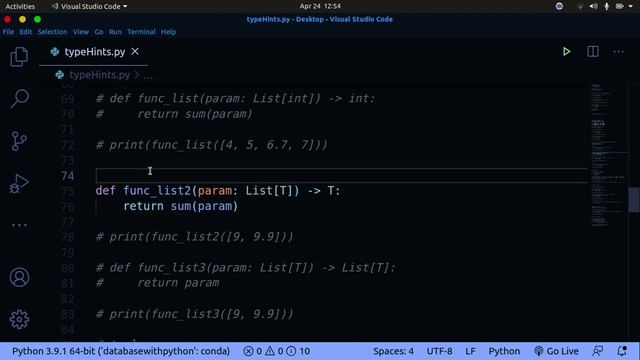Open the editor More Actions menu
Image resolution: width=640 pixels, height=360 pixels.
point(618,52)
